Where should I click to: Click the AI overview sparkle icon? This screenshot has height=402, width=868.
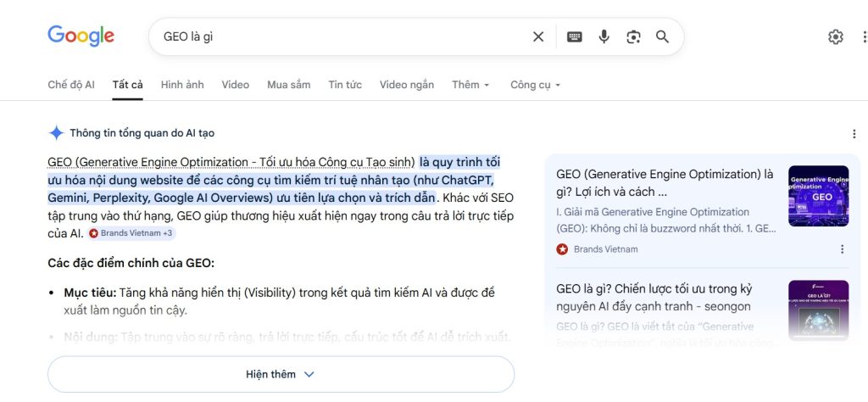(56, 133)
